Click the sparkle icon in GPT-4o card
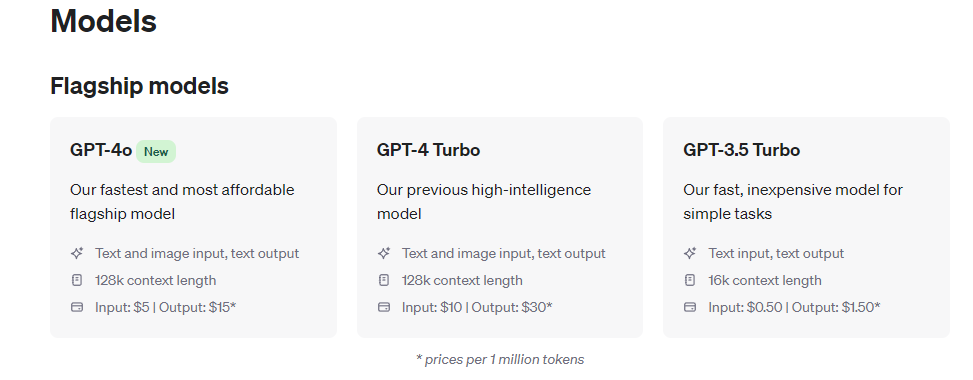The image size is (973, 380). point(77,253)
